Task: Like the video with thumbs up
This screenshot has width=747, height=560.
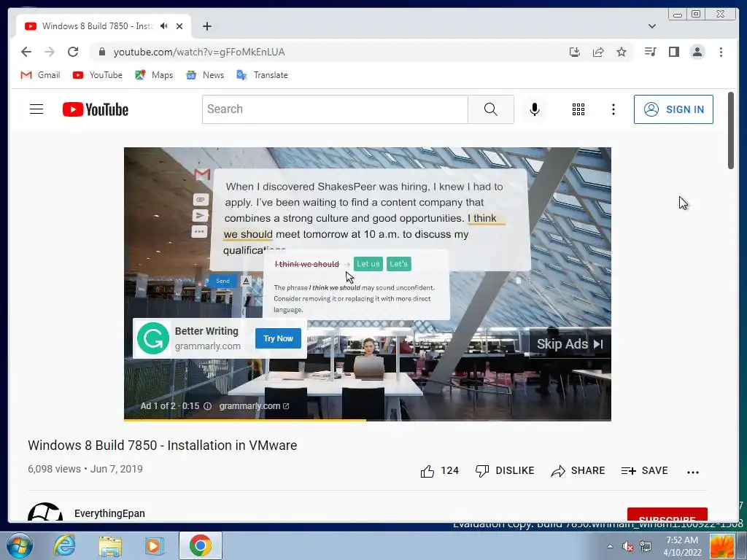Action: click(439, 471)
